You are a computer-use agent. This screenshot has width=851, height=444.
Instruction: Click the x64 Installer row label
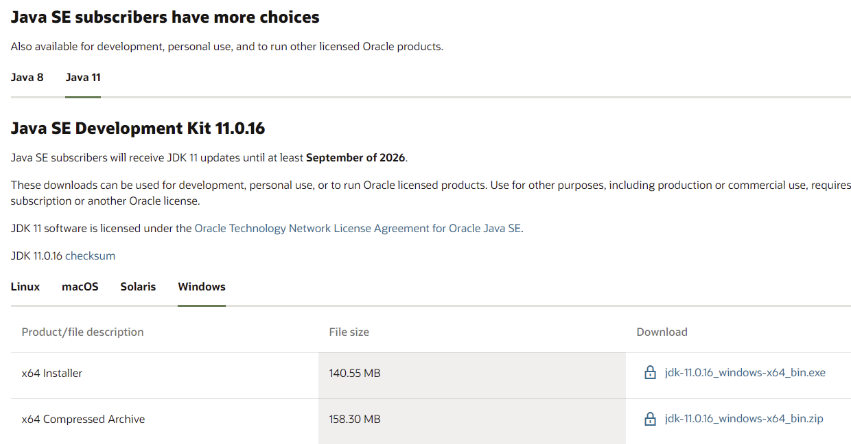52,373
